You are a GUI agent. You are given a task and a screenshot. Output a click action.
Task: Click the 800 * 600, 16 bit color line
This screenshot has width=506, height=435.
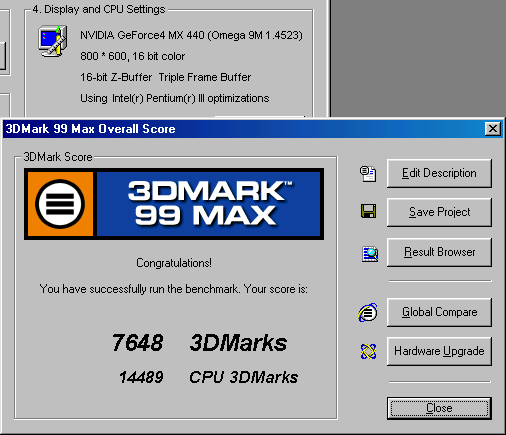(132, 56)
